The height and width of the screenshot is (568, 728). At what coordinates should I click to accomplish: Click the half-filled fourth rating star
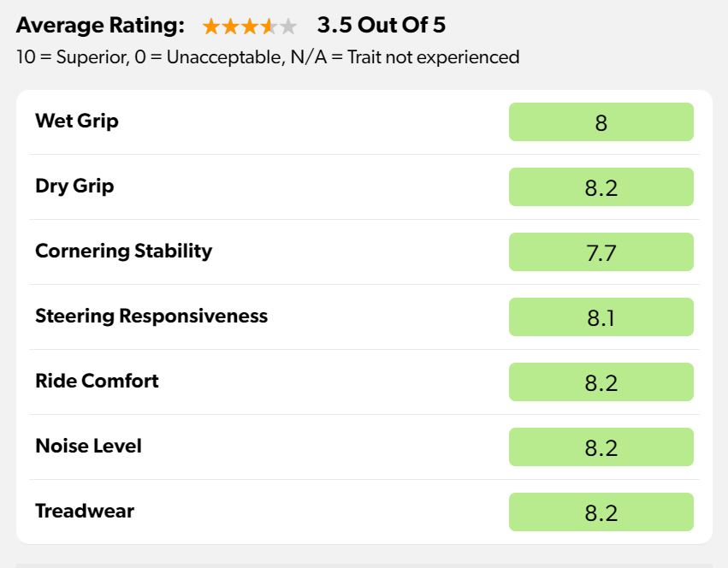[x=269, y=27]
